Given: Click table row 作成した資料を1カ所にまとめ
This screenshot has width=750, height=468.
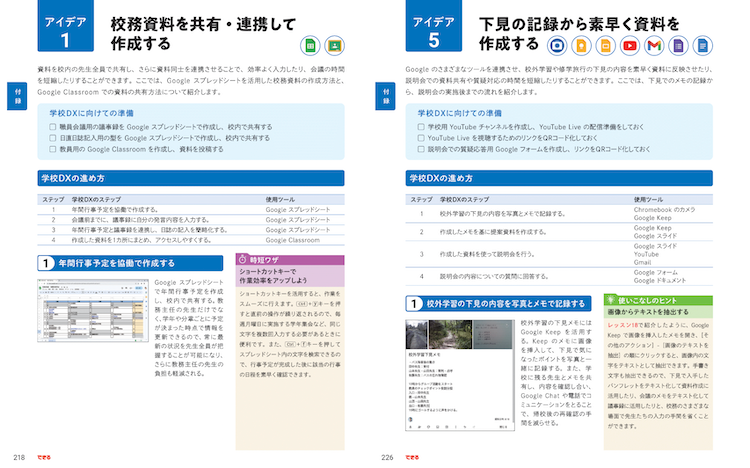Looking at the screenshot, I should click(191, 240).
